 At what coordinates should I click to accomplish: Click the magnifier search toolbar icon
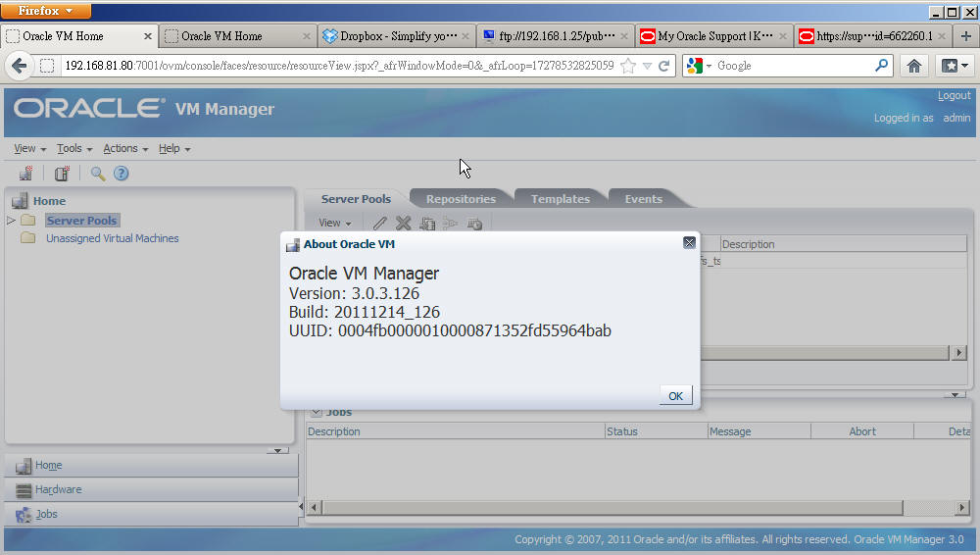coord(97,174)
